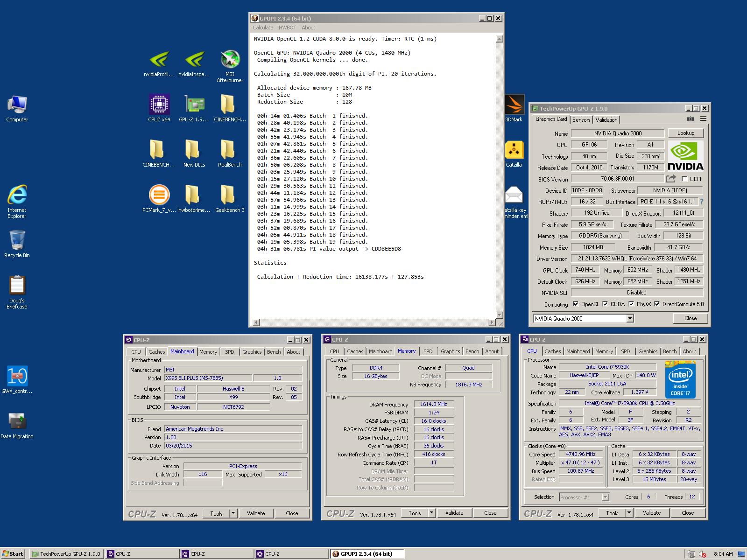This screenshot has height=560, width=747.
Task: Launch MSI Afterburner from the desktop
Action: tap(230, 67)
